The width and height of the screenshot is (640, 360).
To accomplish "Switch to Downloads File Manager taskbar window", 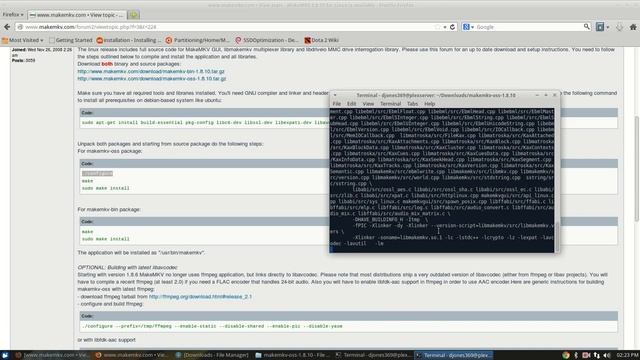I will point(211,355).
